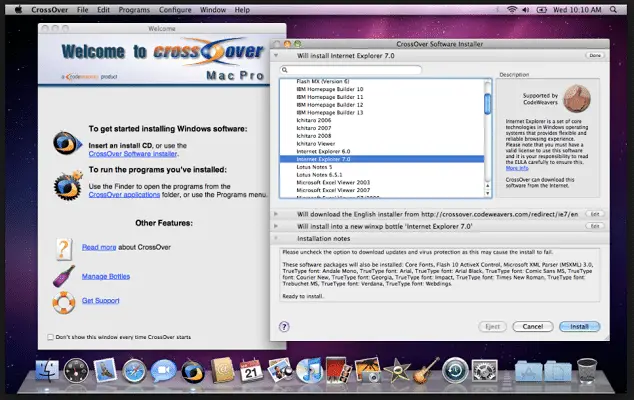The width and height of the screenshot is (634, 400).
Task: Open iChat from the dock
Action: [x=164, y=370]
